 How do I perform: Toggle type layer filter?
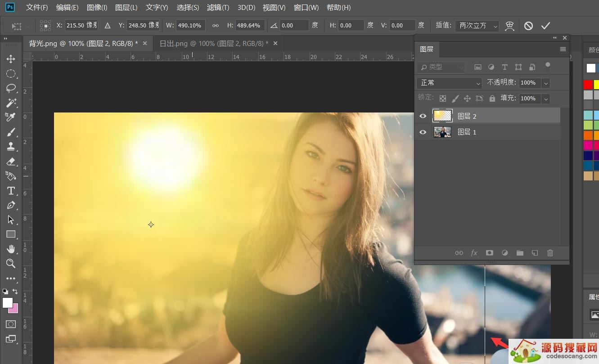[x=504, y=67]
